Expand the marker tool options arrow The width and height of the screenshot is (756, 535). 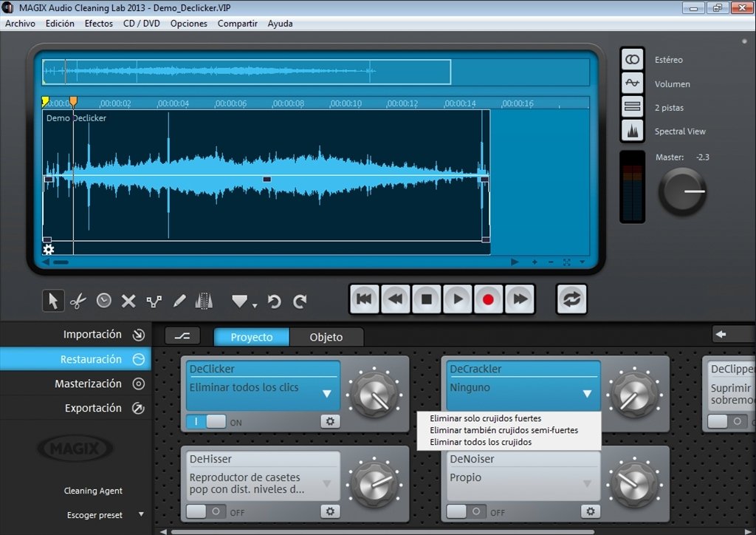(x=255, y=305)
